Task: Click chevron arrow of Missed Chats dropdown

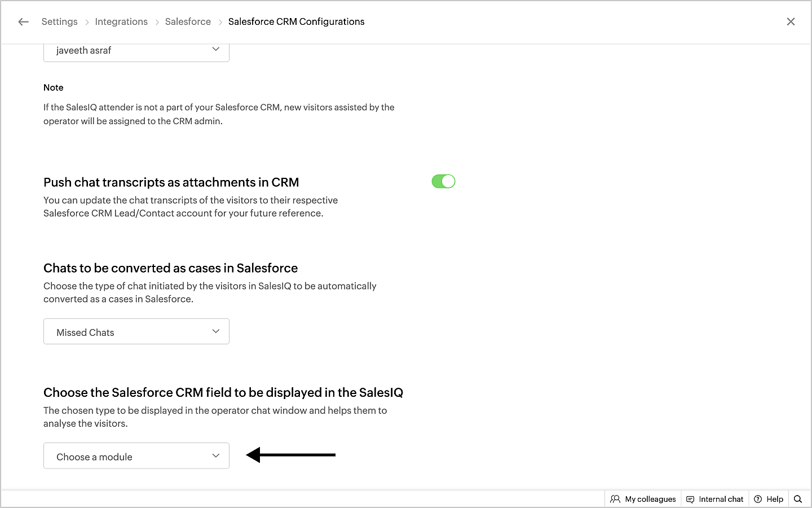Action: point(215,331)
